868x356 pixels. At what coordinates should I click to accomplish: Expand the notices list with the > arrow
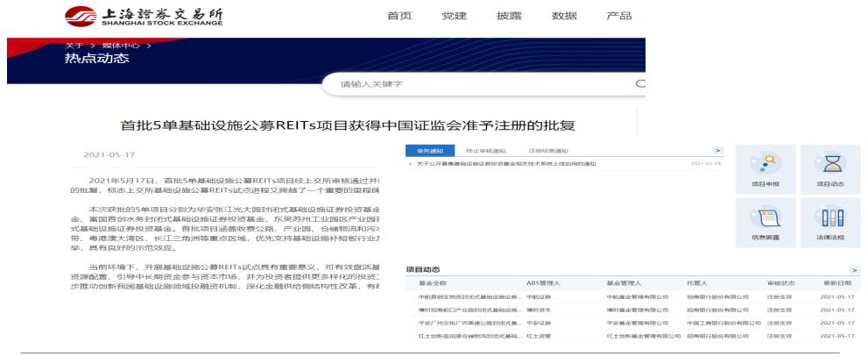718,150
